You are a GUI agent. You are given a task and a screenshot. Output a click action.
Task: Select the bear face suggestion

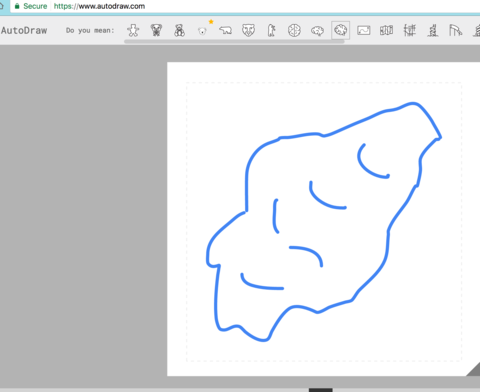[248, 30]
